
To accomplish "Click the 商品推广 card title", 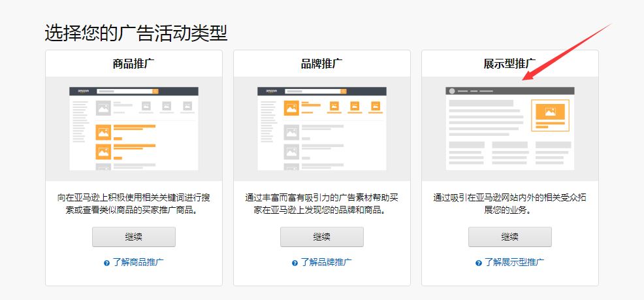I will tap(134, 63).
